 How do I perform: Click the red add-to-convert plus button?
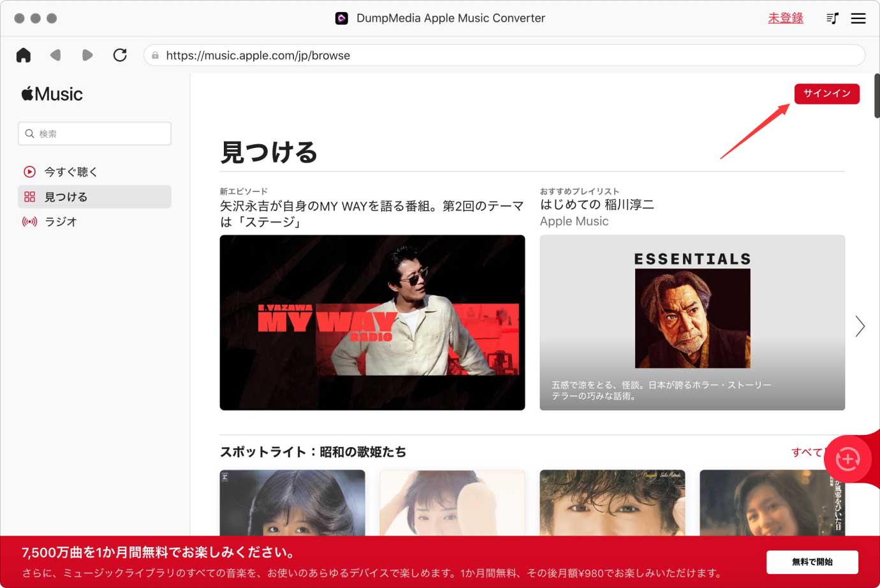coord(847,459)
